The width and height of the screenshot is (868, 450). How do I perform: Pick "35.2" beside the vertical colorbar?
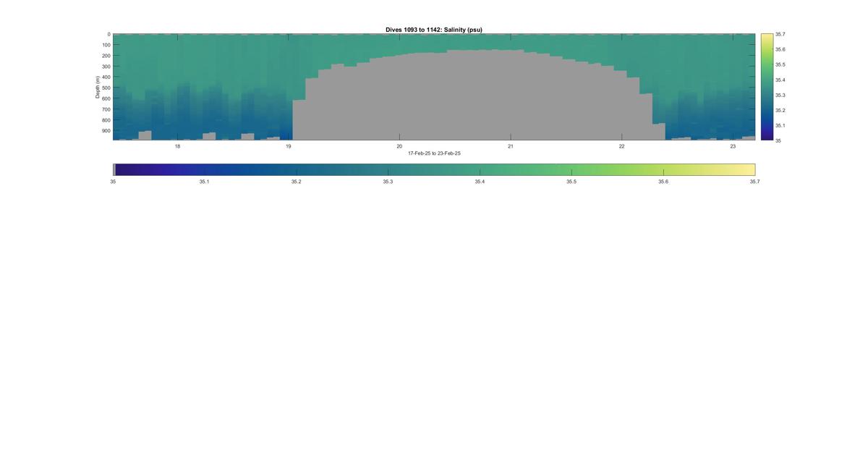780,110
